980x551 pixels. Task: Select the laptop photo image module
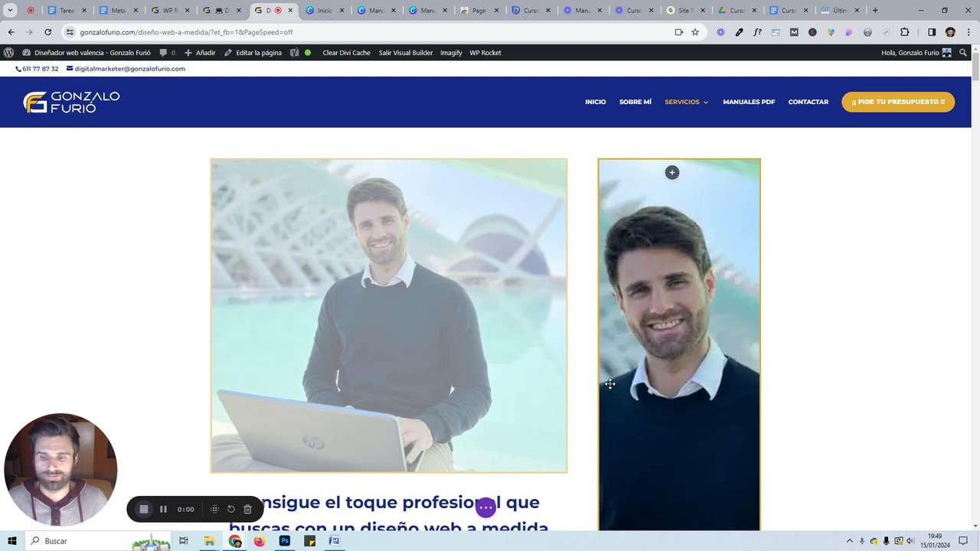(389, 315)
